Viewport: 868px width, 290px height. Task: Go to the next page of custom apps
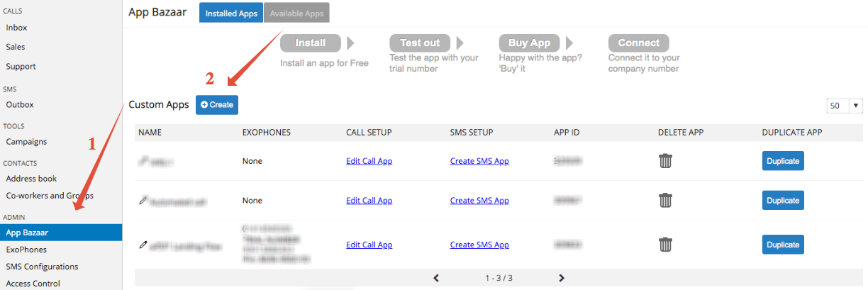tap(562, 278)
